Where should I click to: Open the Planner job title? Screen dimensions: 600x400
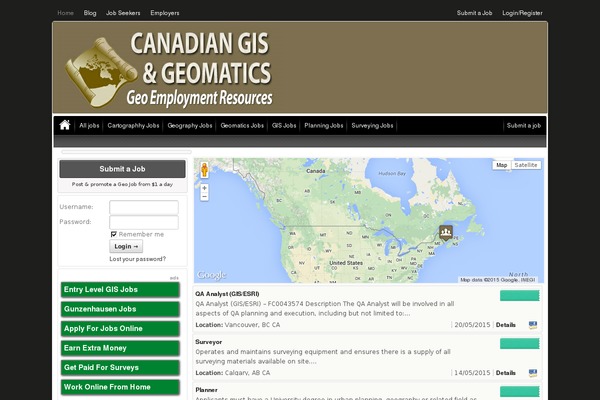pyautogui.click(x=206, y=390)
